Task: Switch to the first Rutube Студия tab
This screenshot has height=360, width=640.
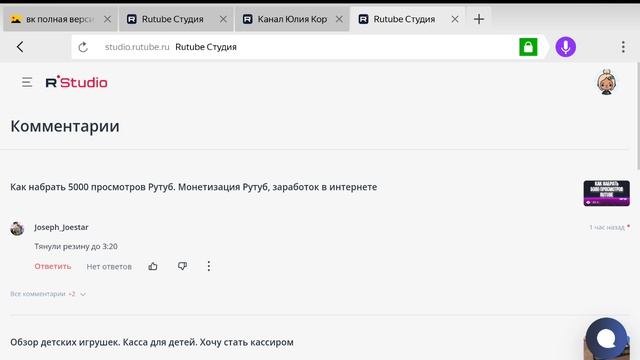Action: pyautogui.click(x=176, y=19)
